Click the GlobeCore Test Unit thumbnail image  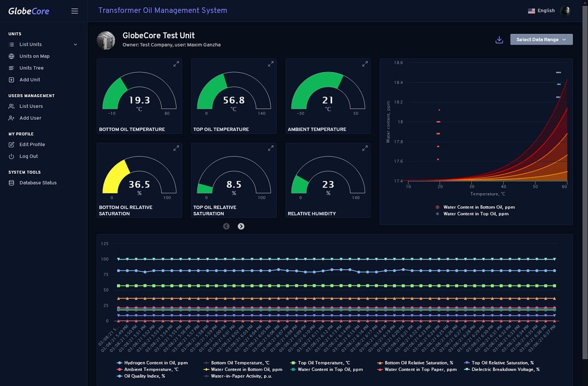[106, 40]
